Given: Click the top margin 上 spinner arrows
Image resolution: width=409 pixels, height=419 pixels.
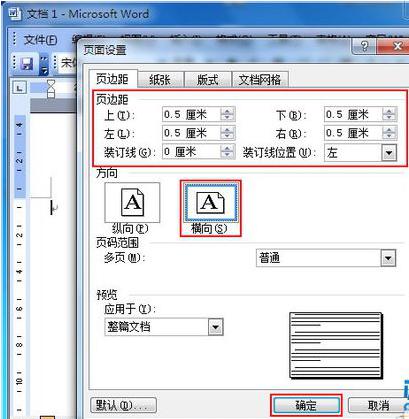Looking at the screenshot, I should click(x=227, y=115).
